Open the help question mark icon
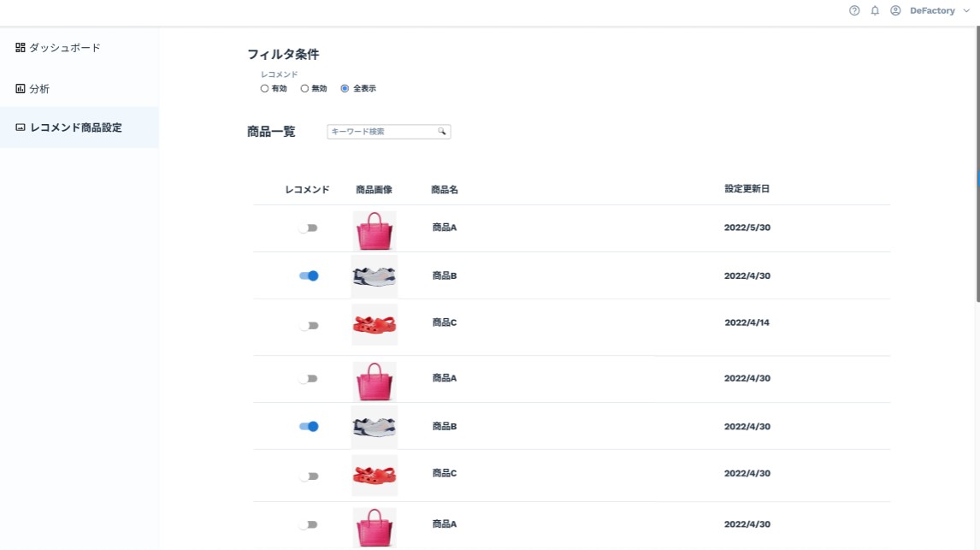Screen dimensions: 980x550 [x=853, y=10]
